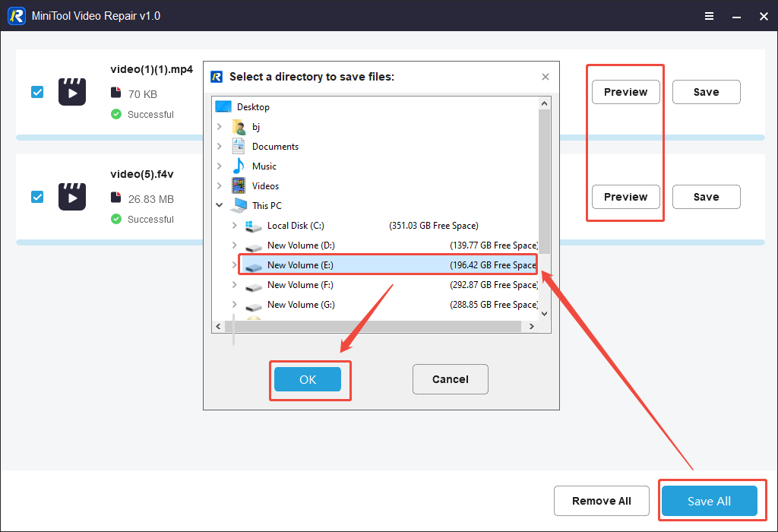Click Cancel in the directory dialog

coord(450,378)
